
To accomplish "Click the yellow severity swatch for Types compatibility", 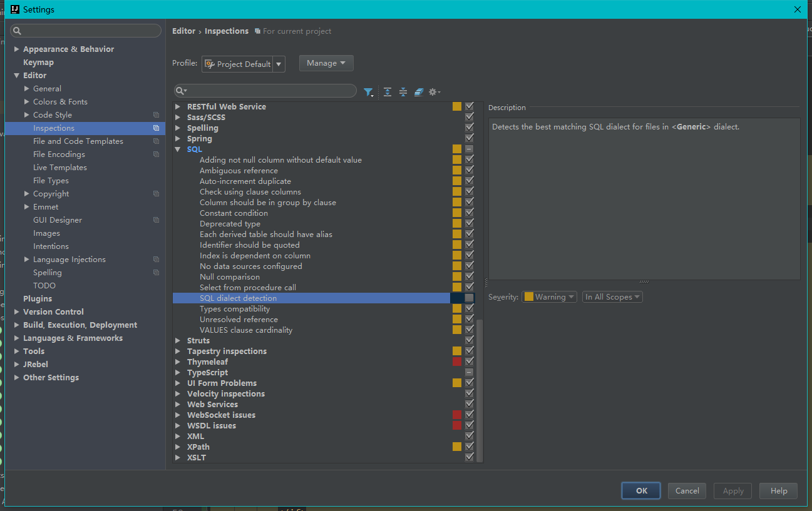I will coord(457,309).
